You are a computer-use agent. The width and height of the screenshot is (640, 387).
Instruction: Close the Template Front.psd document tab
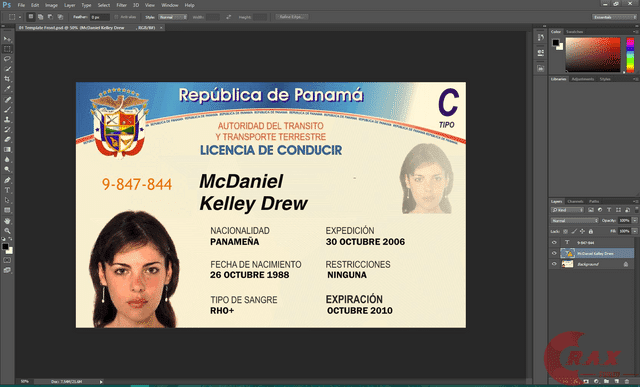click(161, 28)
